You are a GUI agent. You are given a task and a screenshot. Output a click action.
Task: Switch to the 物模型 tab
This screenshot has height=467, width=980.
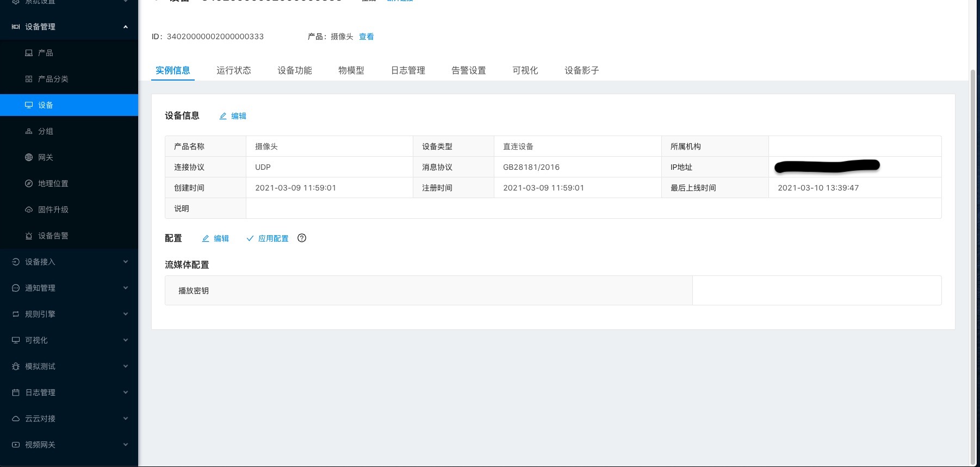coord(351,70)
